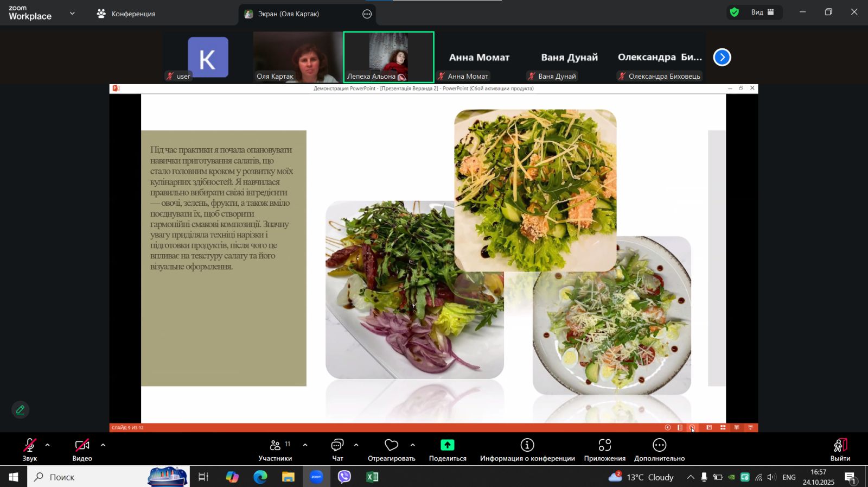
Task: Turn on camera with the Видео button
Action: pos(82,449)
